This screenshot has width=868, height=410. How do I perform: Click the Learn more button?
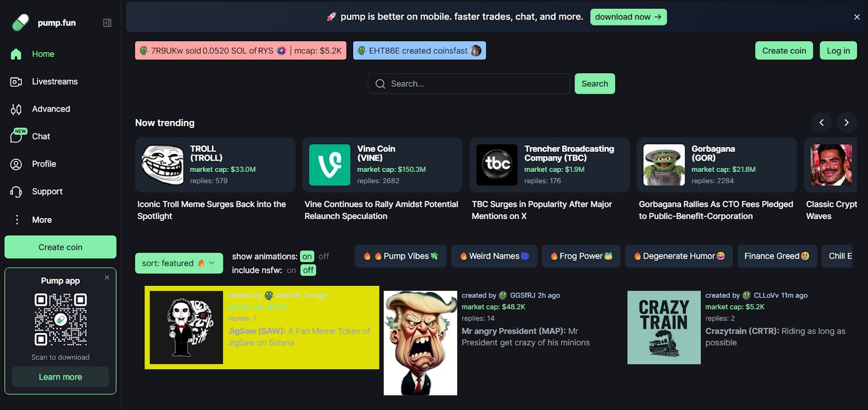(60, 377)
